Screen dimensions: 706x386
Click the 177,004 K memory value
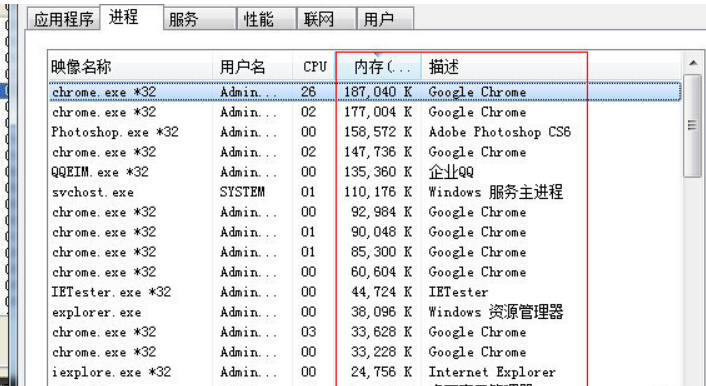[378, 112]
